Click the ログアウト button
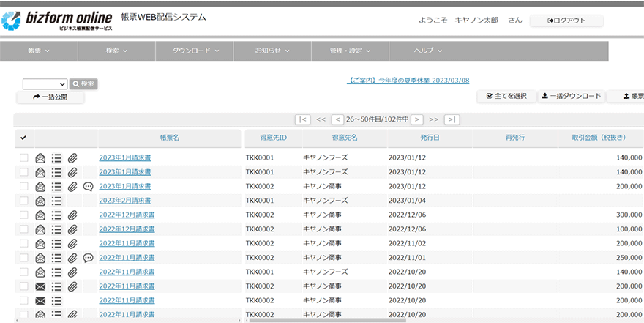This screenshot has width=644, height=323. (x=566, y=21)
